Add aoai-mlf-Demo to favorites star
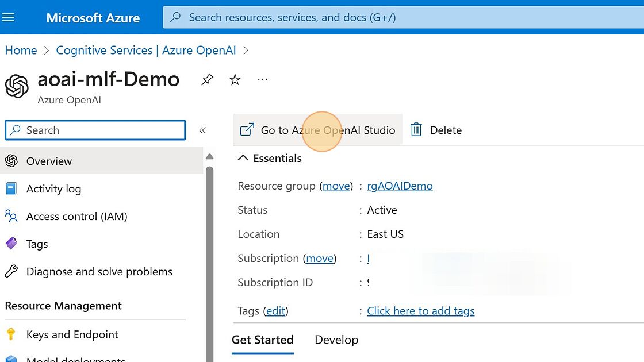644x362 pixels. (x=235, y=79)
